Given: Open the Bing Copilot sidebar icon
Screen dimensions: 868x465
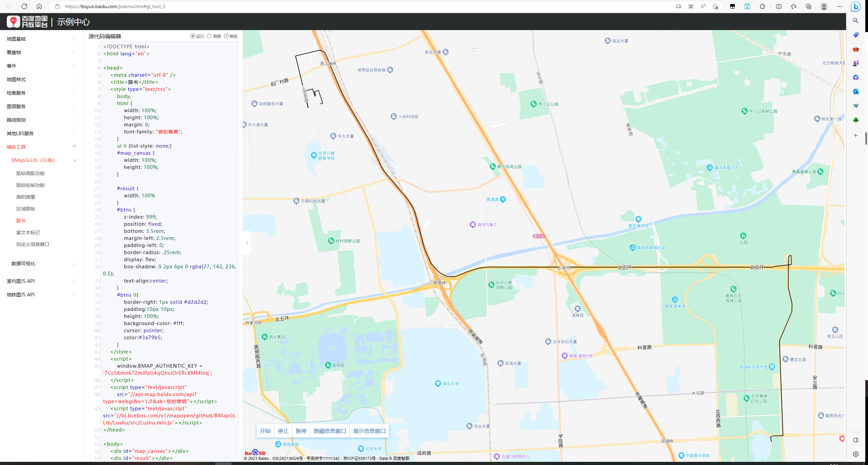Looking at the screenshot, I should (856, 6).
